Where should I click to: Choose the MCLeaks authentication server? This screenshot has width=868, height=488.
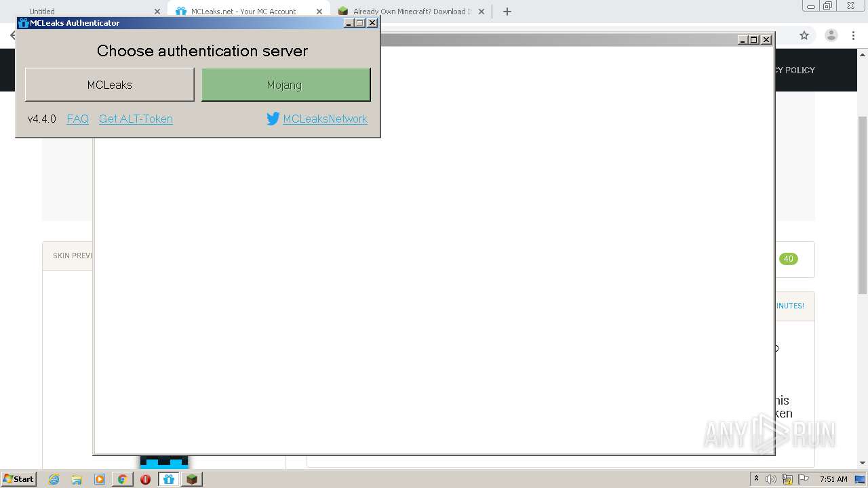pyautogui.click(x=109, y=85)
